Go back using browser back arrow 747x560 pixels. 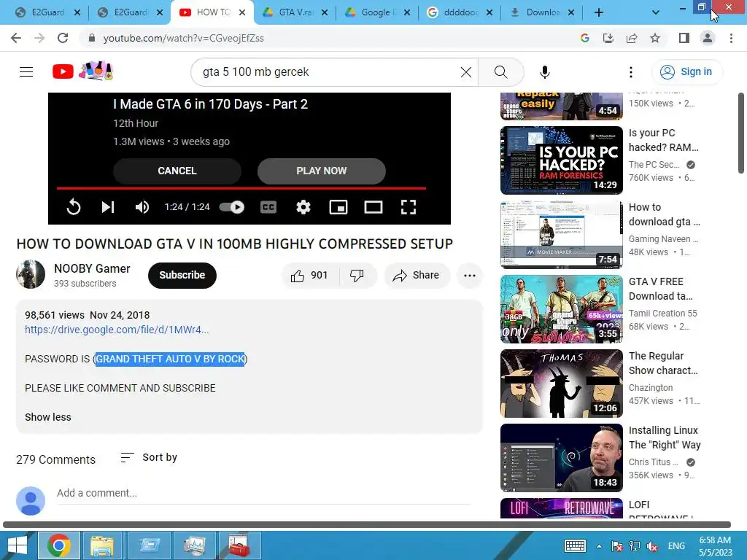pyautogui.click(x=16, y=38)
